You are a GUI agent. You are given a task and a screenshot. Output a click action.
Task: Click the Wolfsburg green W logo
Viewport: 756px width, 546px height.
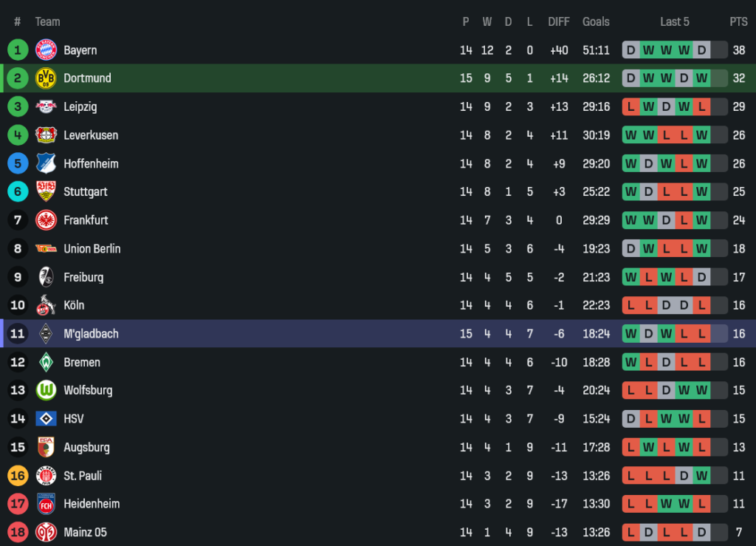(x=46, y=390)
